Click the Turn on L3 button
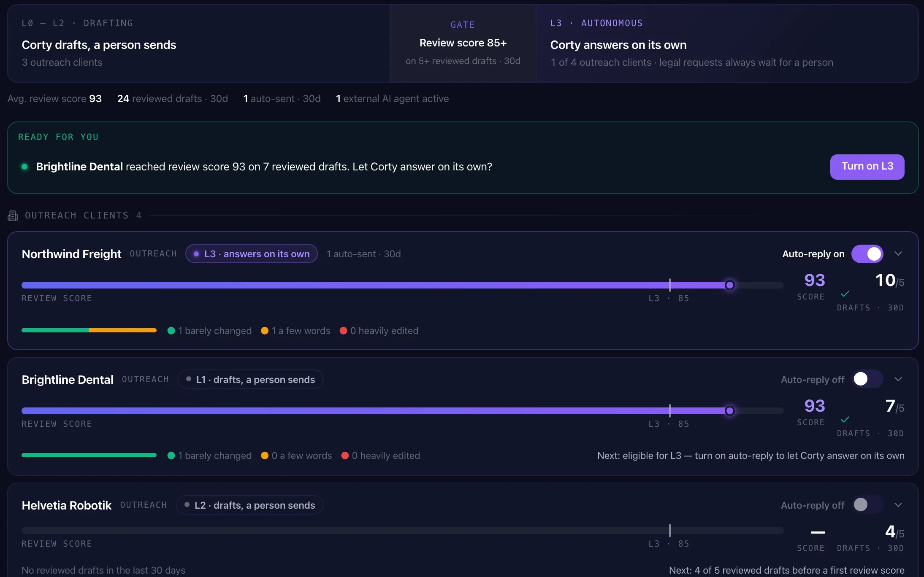 [x=867, y=167]
